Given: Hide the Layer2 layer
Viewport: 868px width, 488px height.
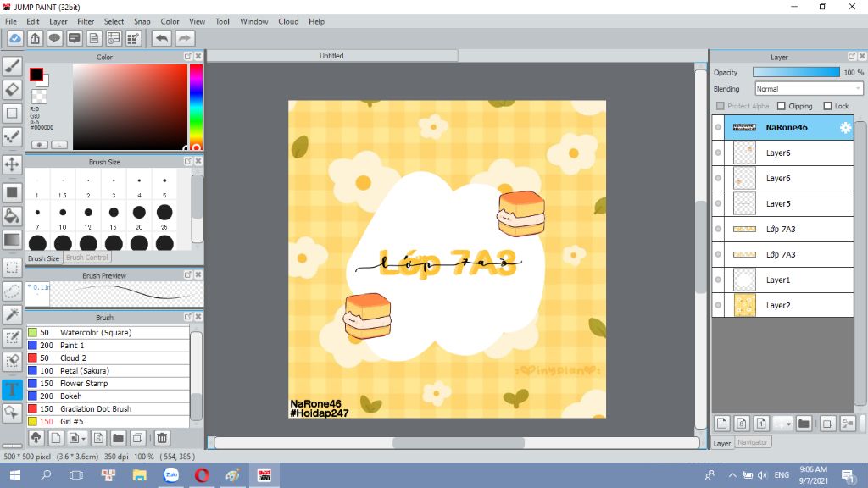Looking at the screenshot, I should coord(718,306).
